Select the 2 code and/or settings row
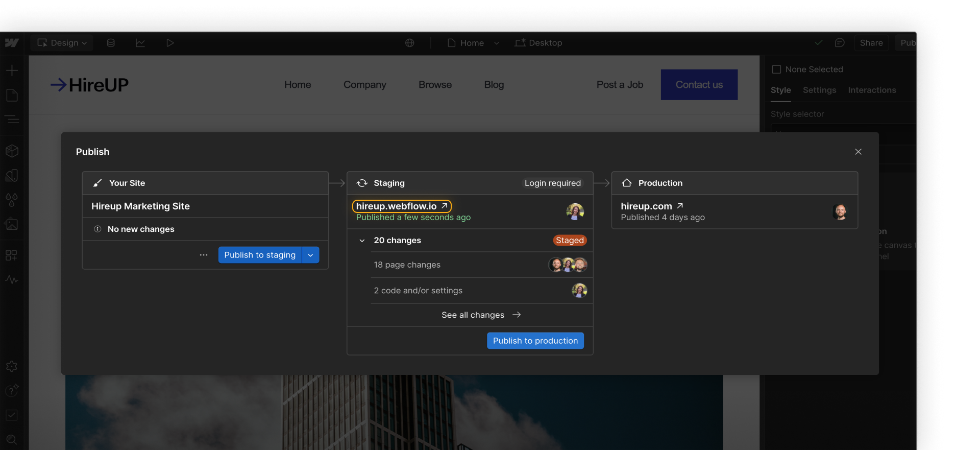 click(x=481, y=291)
